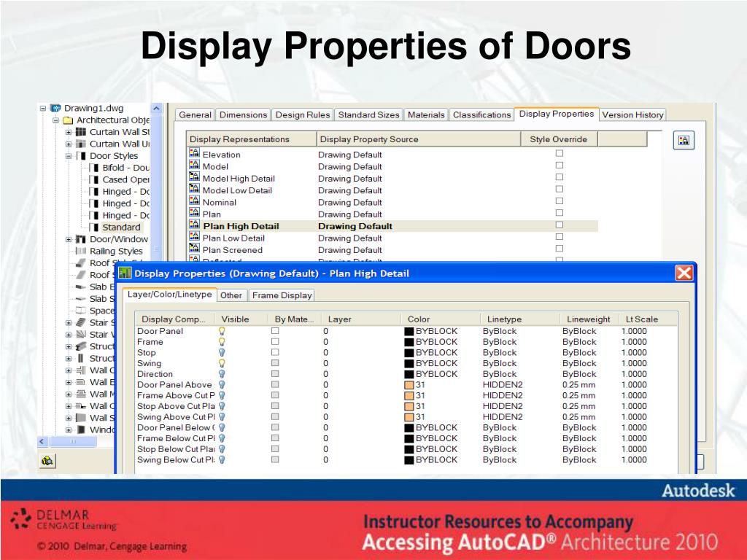The height and width of the screenshot is (560, 747).
Task: Toggle Door Panel Above visibility bulb
Action: [222, 384]
